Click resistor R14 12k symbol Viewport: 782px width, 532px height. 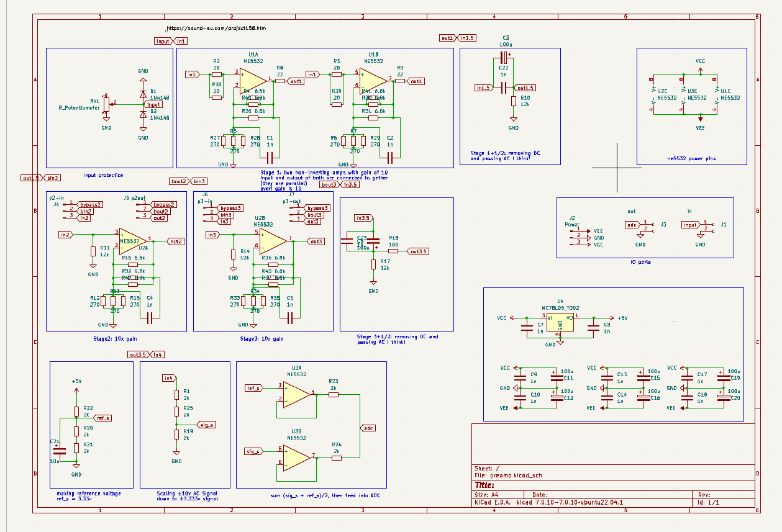[x=234, y=255]
